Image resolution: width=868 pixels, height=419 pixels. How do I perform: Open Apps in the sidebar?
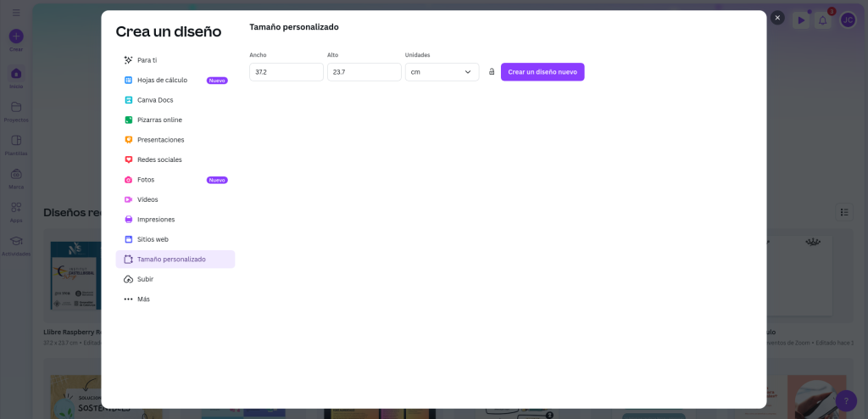(16, 212)
